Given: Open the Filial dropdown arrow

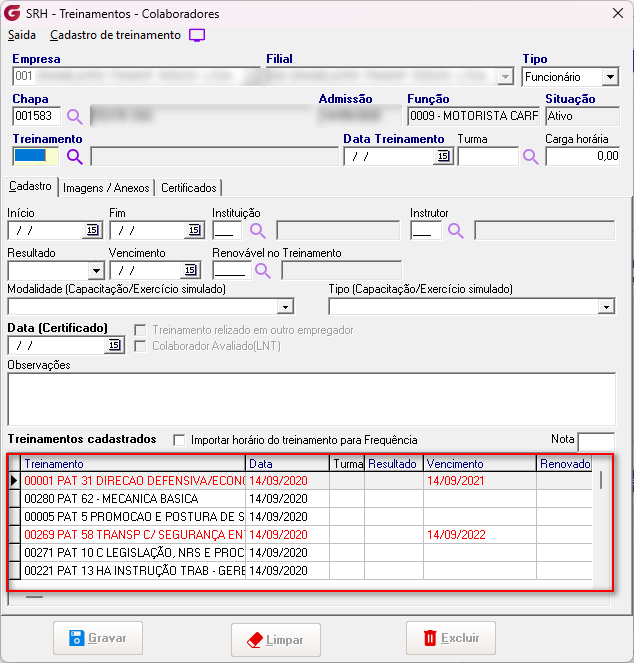Looking at the screenshot, I should [505, 77].
